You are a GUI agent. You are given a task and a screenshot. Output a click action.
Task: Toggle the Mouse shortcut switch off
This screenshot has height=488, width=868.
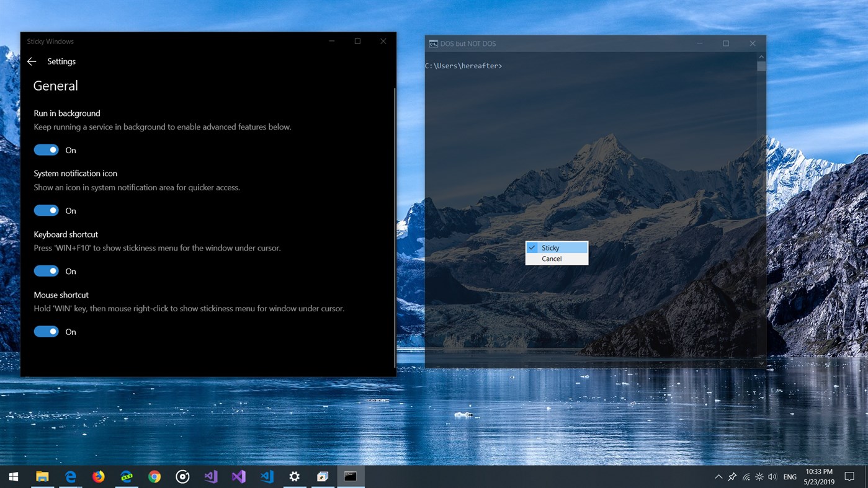tap(46, 331)
